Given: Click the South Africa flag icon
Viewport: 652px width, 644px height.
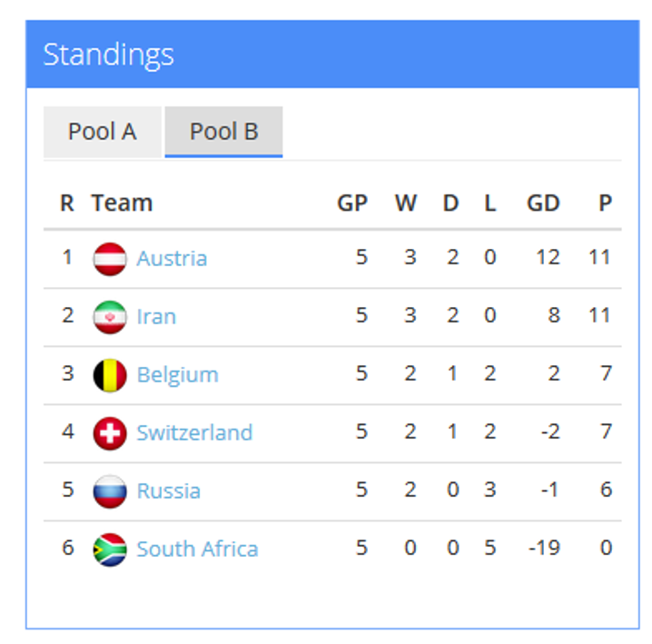Looking at the screenshot, I should point(110,550).
